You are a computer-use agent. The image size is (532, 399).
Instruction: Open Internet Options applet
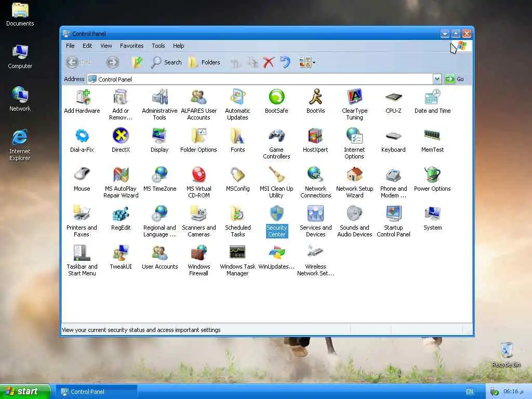[354, 143]
